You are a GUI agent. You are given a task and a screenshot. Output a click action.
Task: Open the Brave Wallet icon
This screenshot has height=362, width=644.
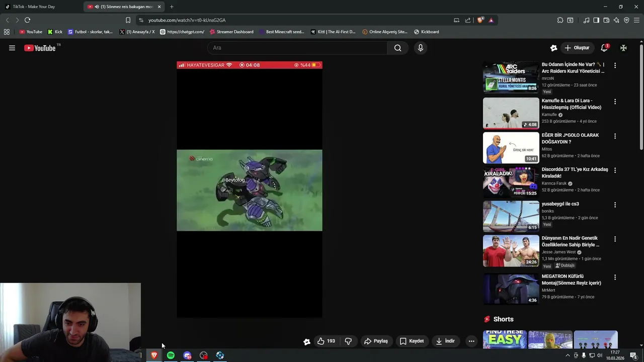606,20
